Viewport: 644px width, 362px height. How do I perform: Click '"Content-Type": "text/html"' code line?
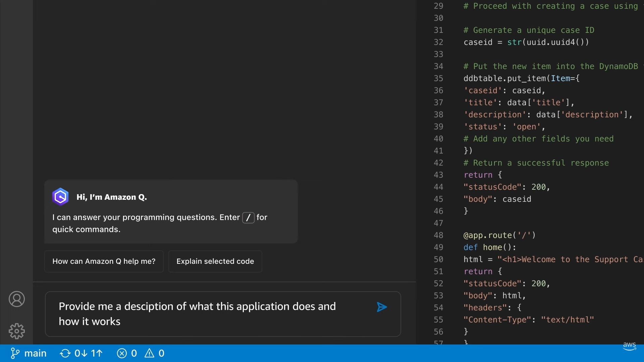[529, 320]
